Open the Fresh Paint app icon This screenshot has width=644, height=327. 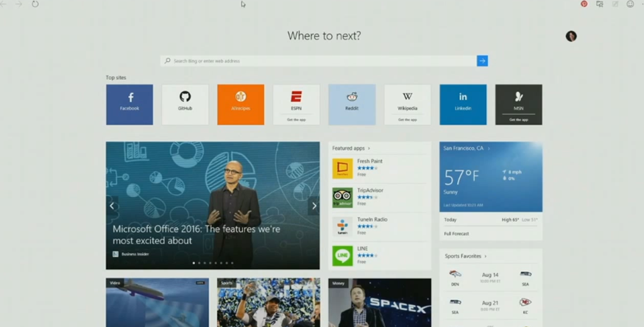[343, 169]
